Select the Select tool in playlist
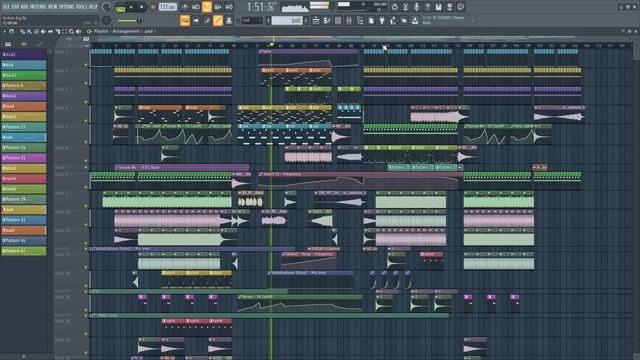The height and width of the screenshot is (360, 640). click(64, 31)
